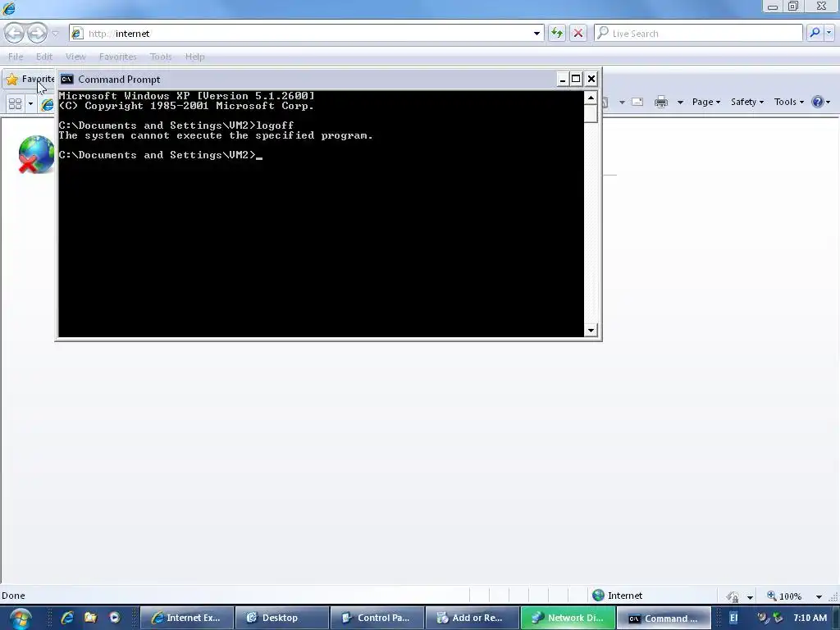
Task: Open the folder icon in quick launch
Action: [90, 618]
